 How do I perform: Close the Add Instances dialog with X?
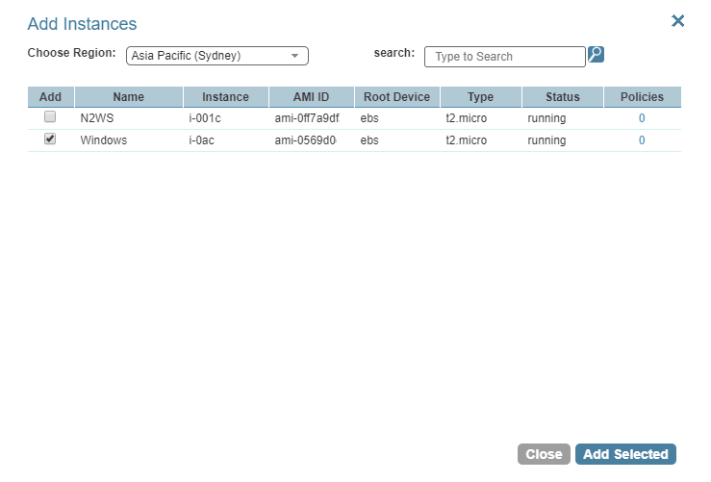tap(678, 21)
